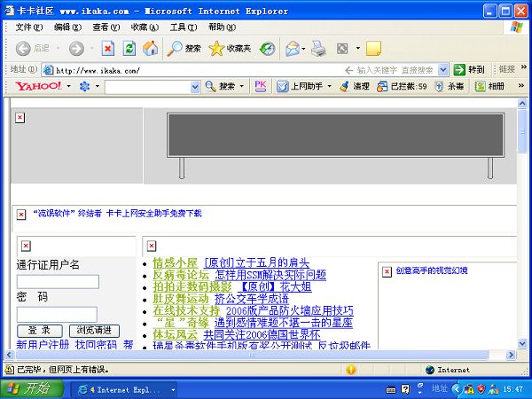Click the PK icon in Yahoo toolbar
The image size is (532, 399).
(x=260, y=86)
